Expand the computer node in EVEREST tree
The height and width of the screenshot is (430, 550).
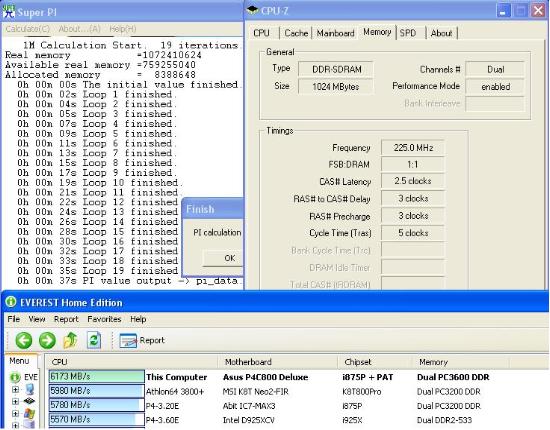click(x=15, y=390)
